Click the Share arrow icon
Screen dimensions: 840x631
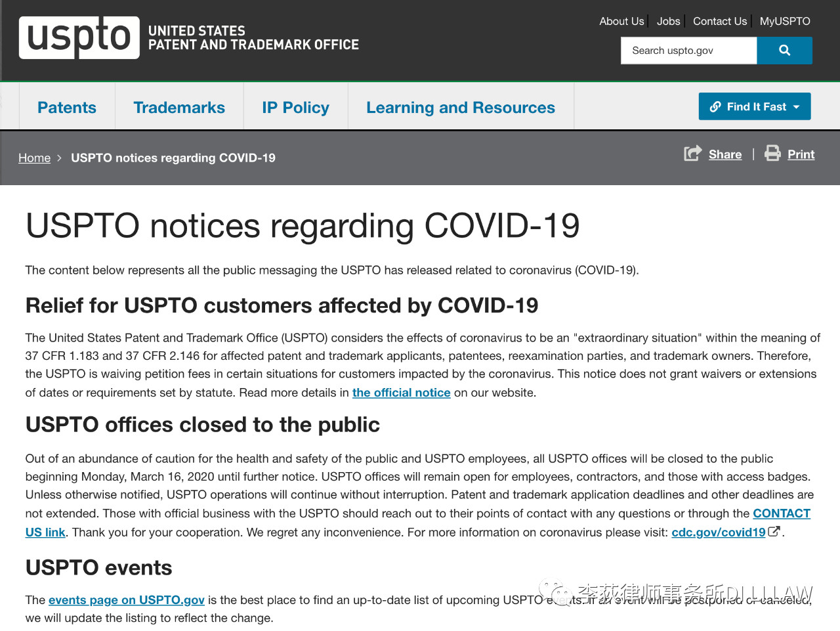coord(692,154)
